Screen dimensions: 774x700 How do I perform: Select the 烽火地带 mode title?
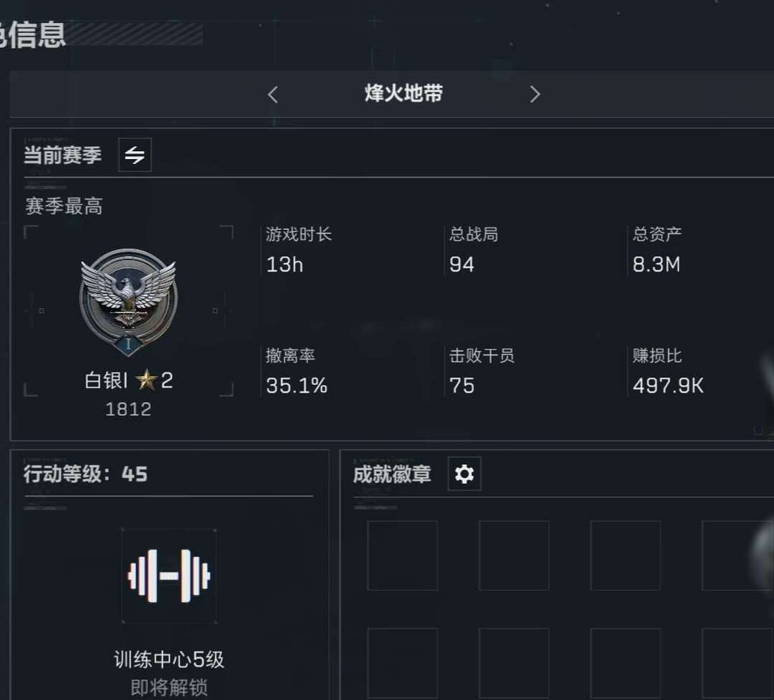click(x=403, y=94)
